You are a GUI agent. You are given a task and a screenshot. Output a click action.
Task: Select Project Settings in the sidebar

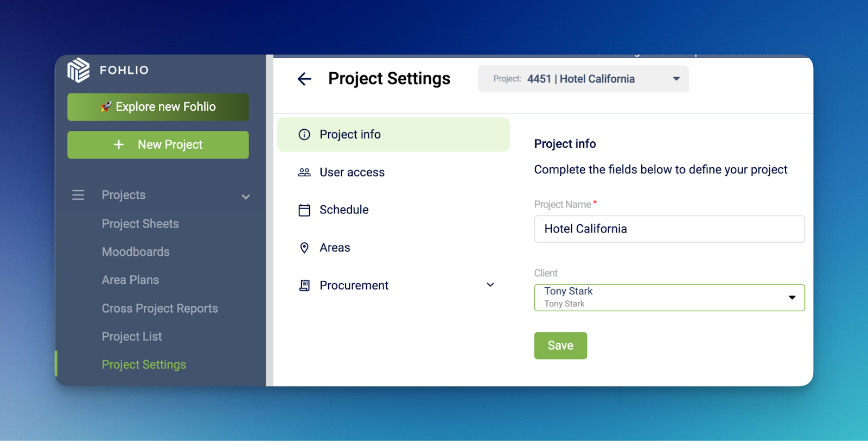tap(144, 365)
